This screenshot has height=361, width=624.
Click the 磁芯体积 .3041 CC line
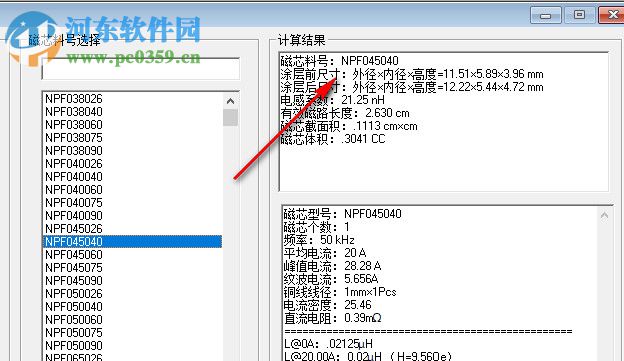[333, 139]
